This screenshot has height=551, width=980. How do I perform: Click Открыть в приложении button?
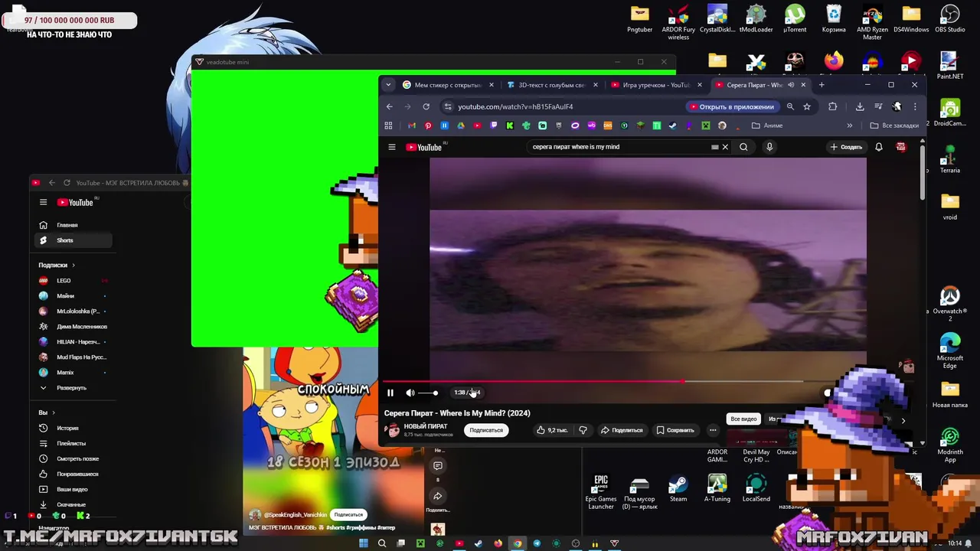tap(732, 106)
